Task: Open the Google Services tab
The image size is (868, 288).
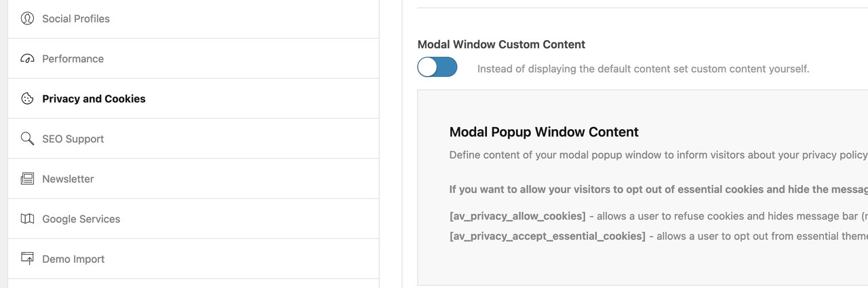Action: pos(193,219)
